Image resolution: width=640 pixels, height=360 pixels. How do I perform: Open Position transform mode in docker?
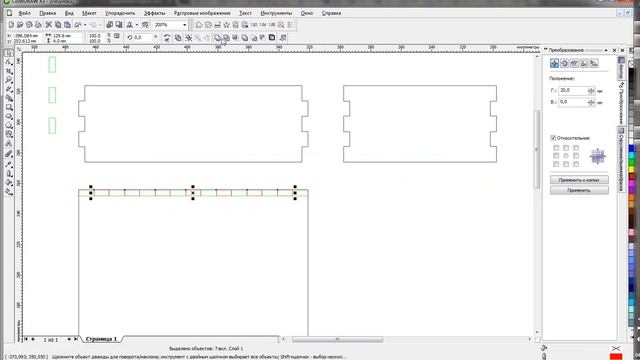pos(554,63)
